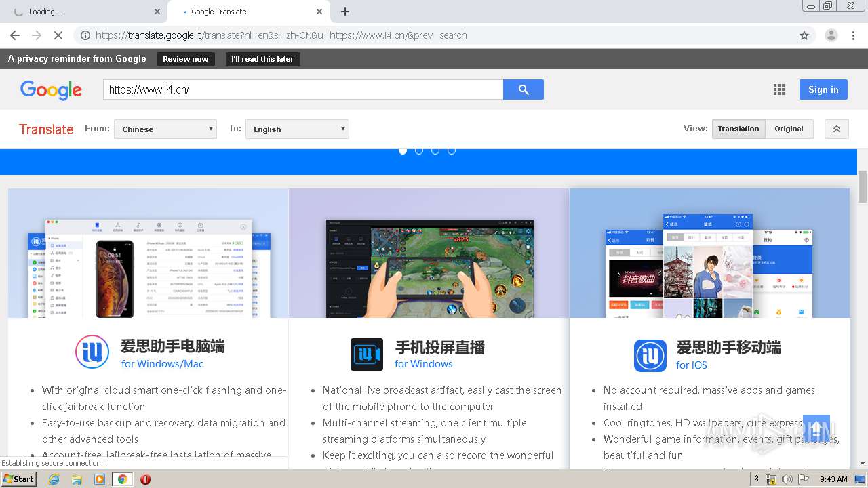The image size is (868, 488).
Task: Select the fourth carousel dot
Action: (452, 150)
